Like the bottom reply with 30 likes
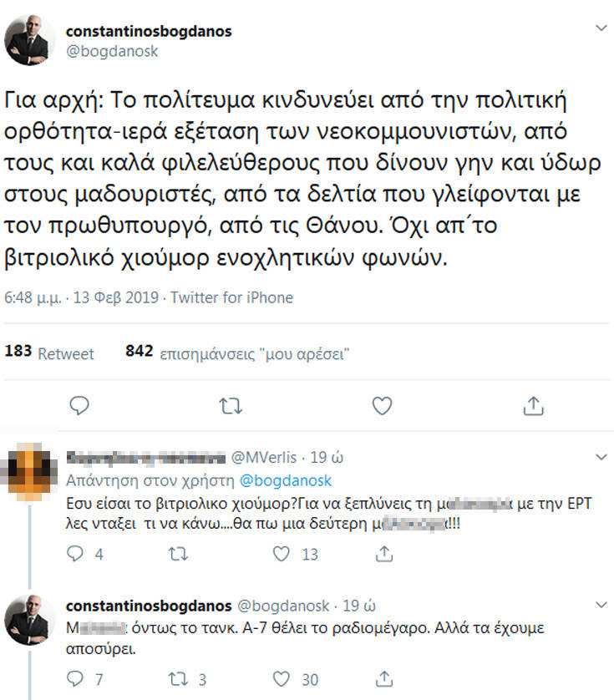The width and height of the screenshot is (614, 700). pos(282,679)
